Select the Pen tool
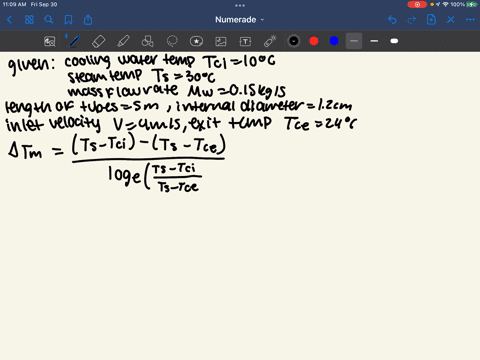This screenshot has height=360, width=480. [x=74, y=41]
